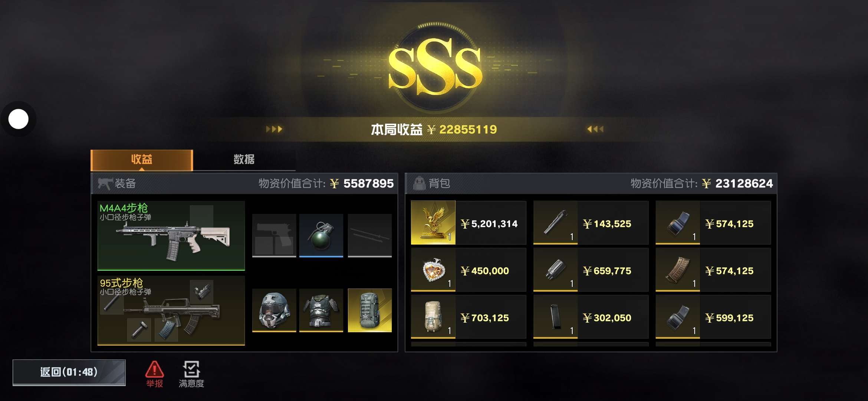Select the helmet equipment slot
868x401 pixels.
click(x=274, y=310)
